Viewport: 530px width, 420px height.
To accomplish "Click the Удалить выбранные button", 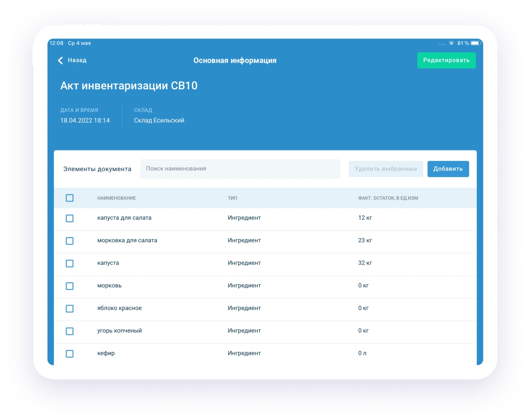I will click(x=386, y=169).
